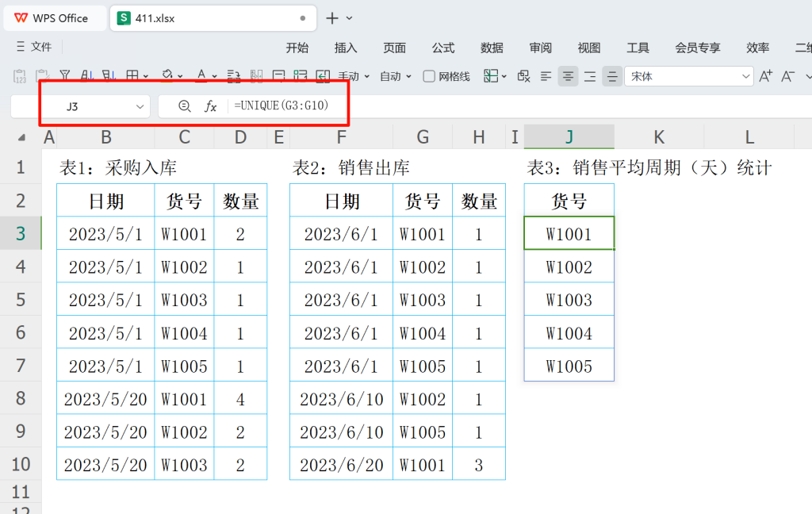Screen dimensions: 812x514
Task: Click the fill color bucket icon
Action: [167, 76]
